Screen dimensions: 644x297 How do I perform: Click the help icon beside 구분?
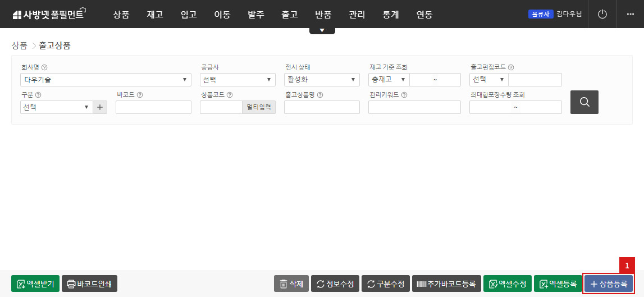coord(38,95)
